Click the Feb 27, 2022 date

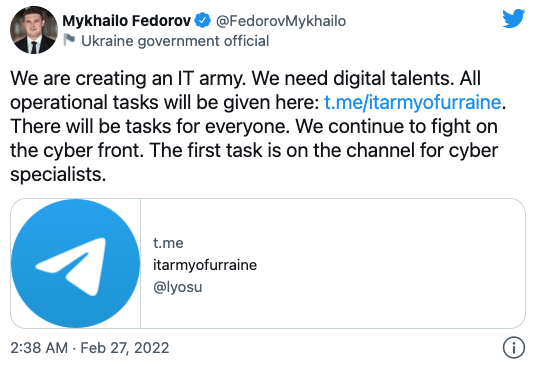[125, 347]
